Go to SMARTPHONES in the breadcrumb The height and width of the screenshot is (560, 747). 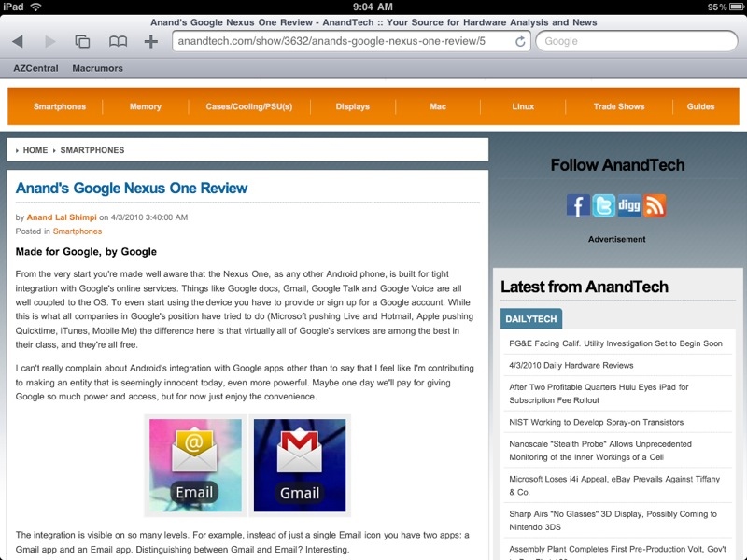pyautogui.click(x=92, y=150)
